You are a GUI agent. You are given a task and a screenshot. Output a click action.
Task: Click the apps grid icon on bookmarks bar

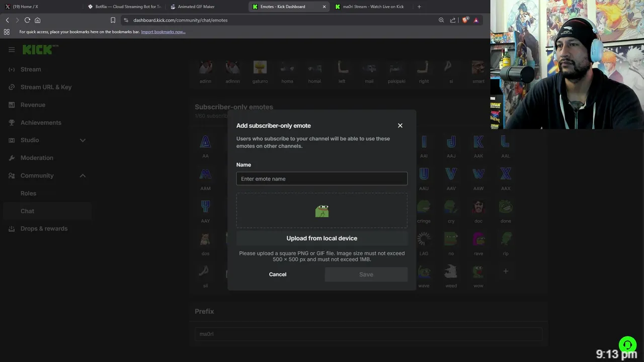[7, 32]
